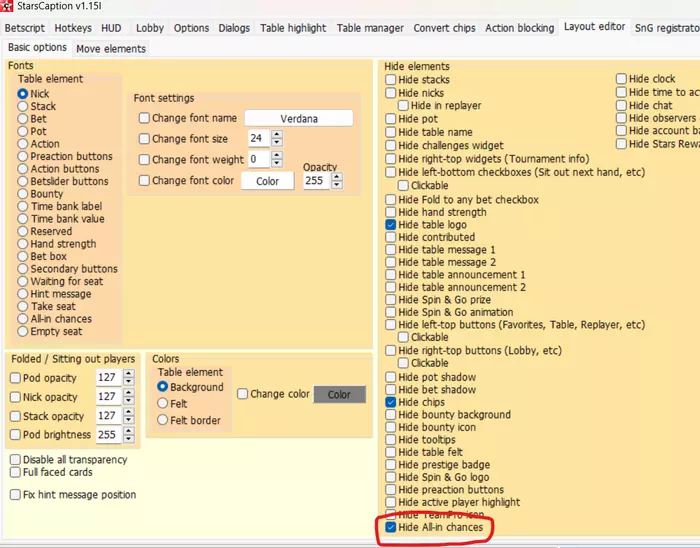The width and height of the screenshot is (700, 548).
Task: Decrease the font weight stepper value
Action: pyautogui.click(x=277, y=163)
